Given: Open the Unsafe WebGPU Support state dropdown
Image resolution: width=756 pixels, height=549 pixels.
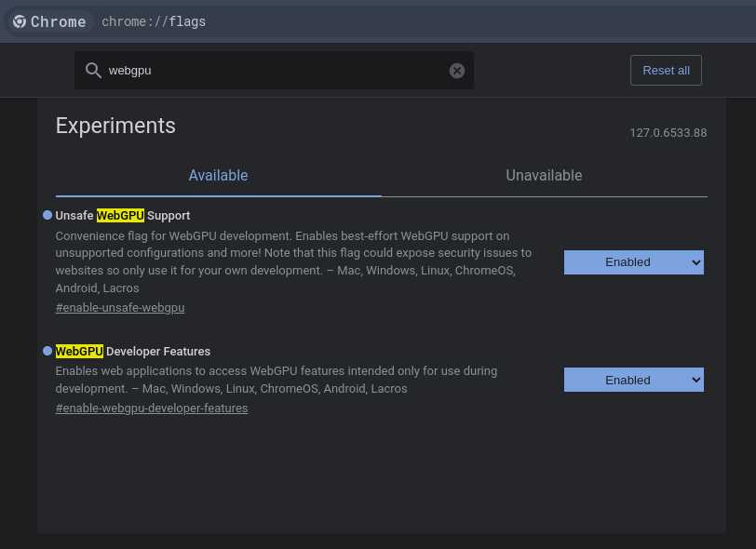Looking at the screenshot, I should [x=633, y=262].
